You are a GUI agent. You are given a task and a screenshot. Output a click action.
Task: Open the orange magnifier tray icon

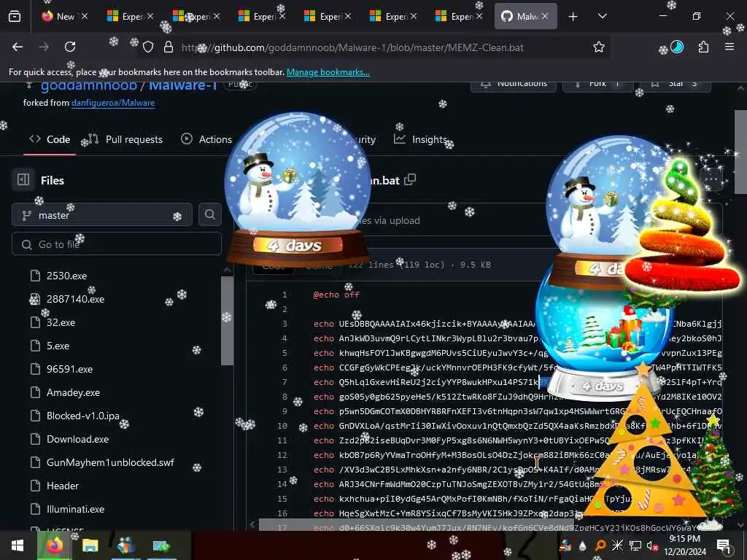tap(600, 545)
